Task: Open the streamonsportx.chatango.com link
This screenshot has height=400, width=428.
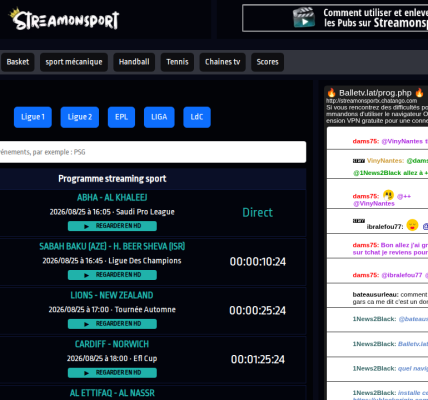Action: [371, 101]
